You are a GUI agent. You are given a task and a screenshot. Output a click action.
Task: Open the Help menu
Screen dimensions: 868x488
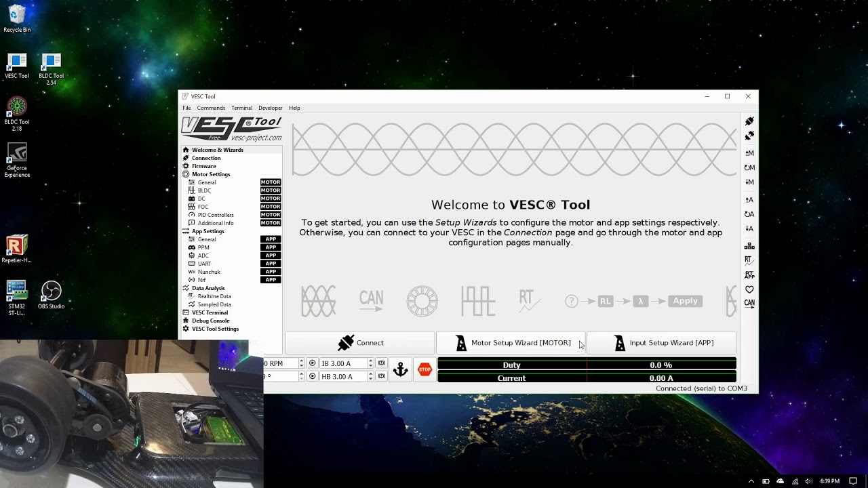point(294,108)
